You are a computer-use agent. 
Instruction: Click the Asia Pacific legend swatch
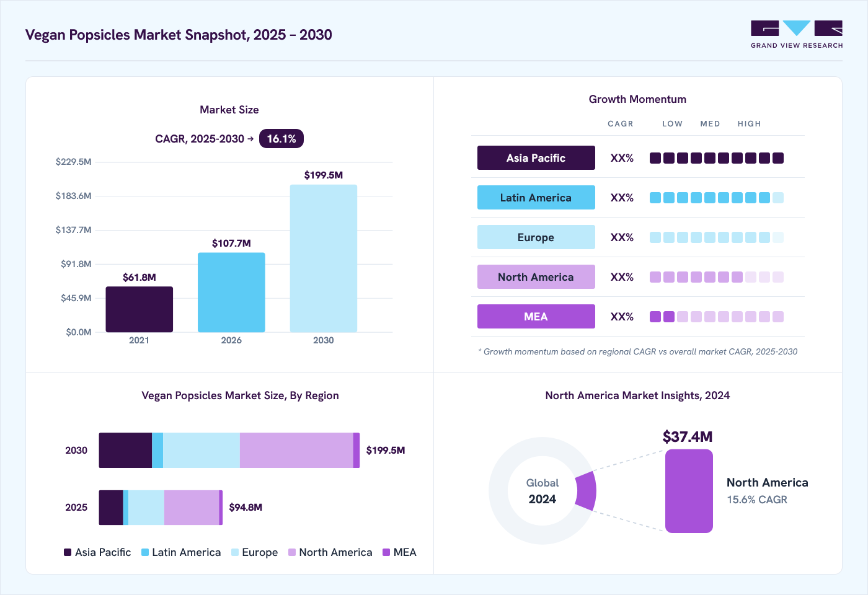[68, 552]
